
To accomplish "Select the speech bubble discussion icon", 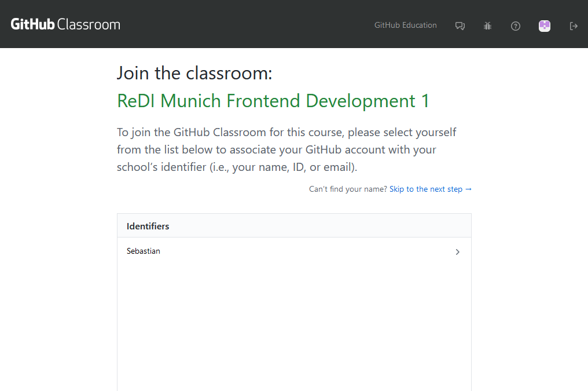I will tap(460, 25).
